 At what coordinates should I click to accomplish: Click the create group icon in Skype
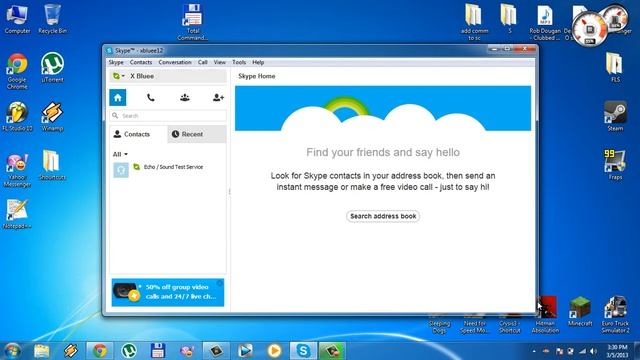184,98
